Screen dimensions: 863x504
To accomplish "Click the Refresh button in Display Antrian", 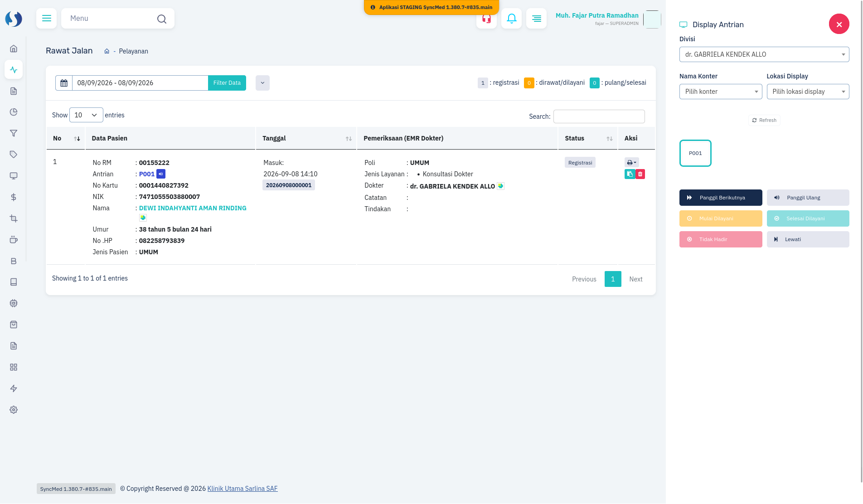I will pos(764,120).
